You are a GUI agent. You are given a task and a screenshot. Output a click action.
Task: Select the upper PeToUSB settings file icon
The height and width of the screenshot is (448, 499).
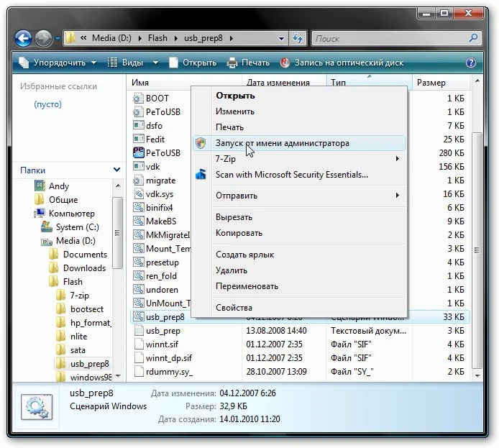pyautogui.click(x=139, y=111)
